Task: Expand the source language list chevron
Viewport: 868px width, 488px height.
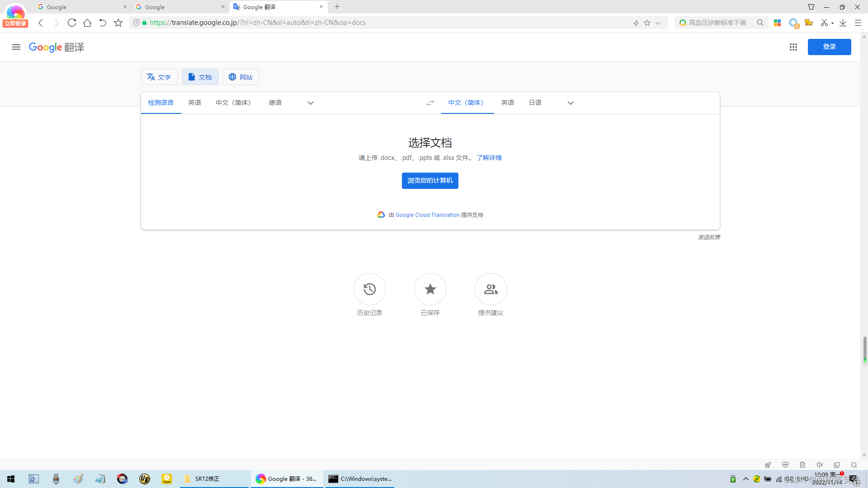Action: click(x=310, y=103)
